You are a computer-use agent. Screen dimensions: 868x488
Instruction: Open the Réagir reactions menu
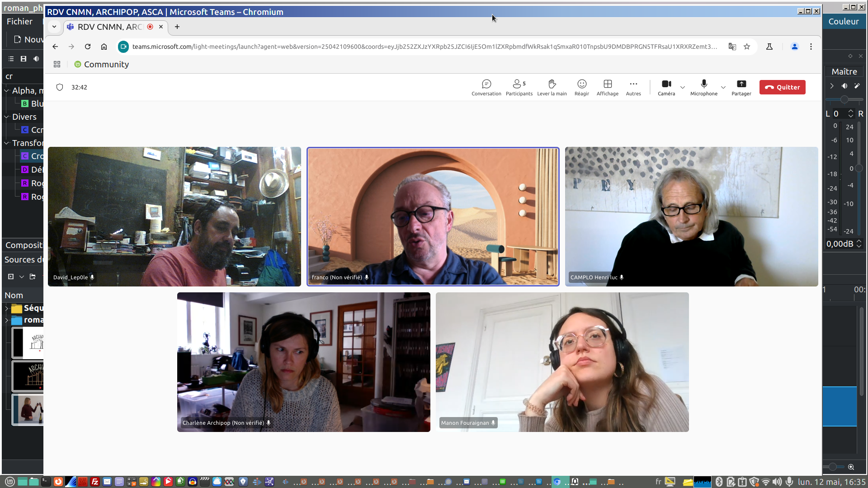tap(581, 87)
